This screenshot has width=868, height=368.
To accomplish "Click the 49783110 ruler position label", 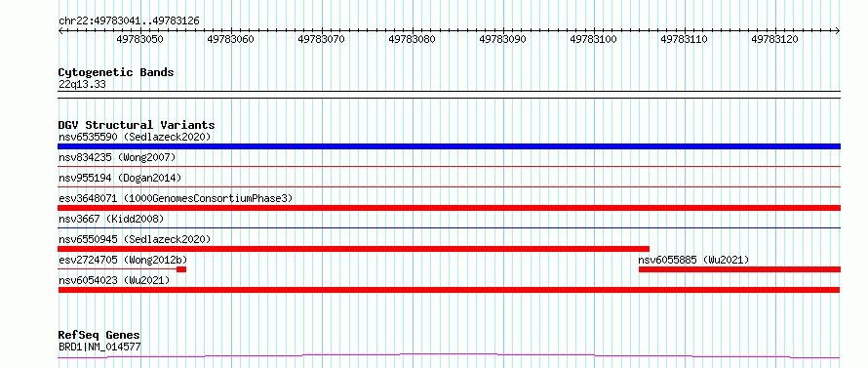I will [685, 39].
